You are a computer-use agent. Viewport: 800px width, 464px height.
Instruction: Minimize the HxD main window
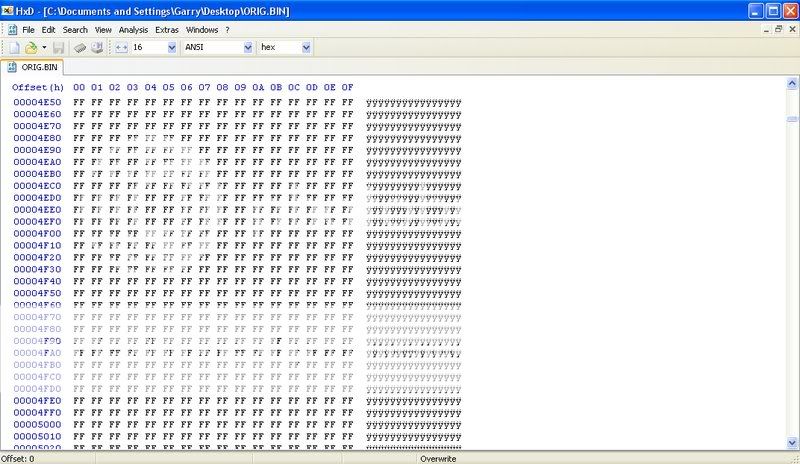click(756, 11)
